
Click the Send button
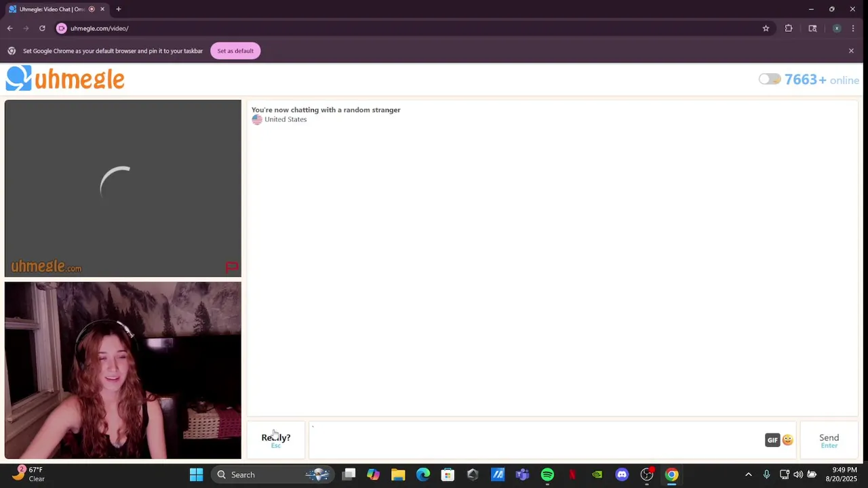click(829, 441)
